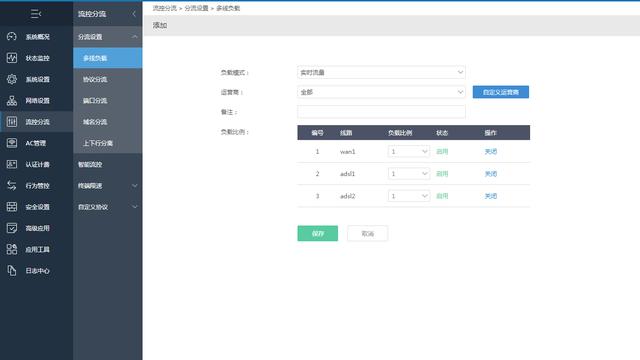Click the 启用 status in adsl2 row
The image size is (640, 360).
[x=442, y=196]
